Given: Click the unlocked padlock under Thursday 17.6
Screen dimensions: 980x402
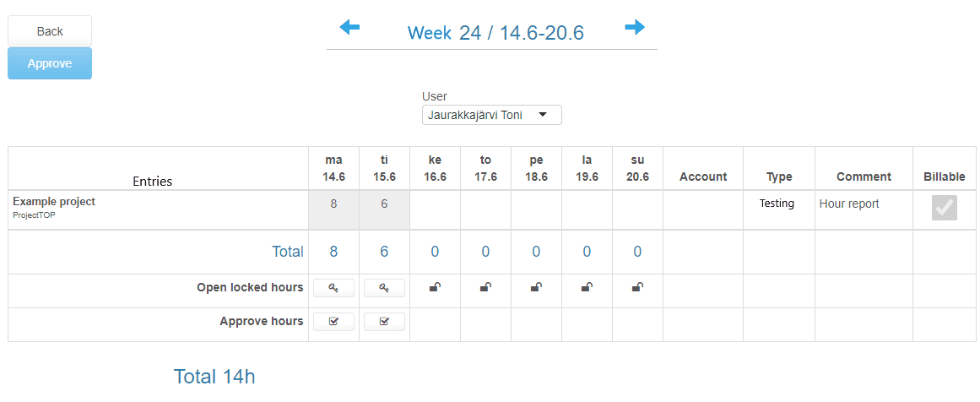Looking at the screenshot, I should (x=485, y=288).
